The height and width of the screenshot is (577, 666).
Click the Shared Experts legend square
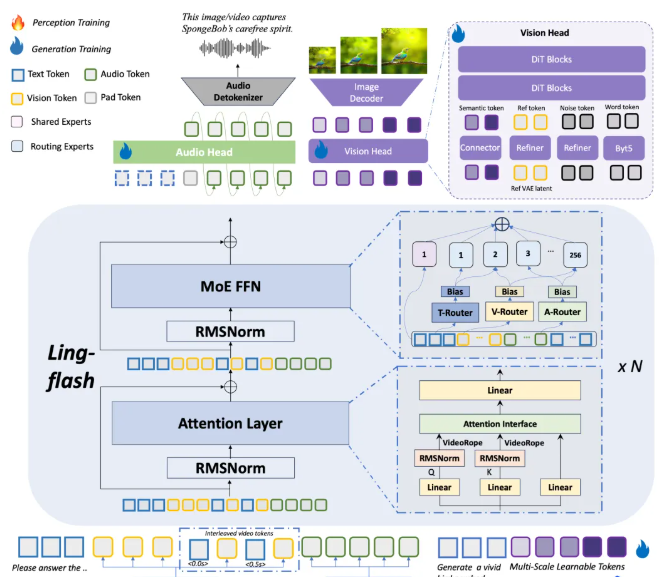16,122
